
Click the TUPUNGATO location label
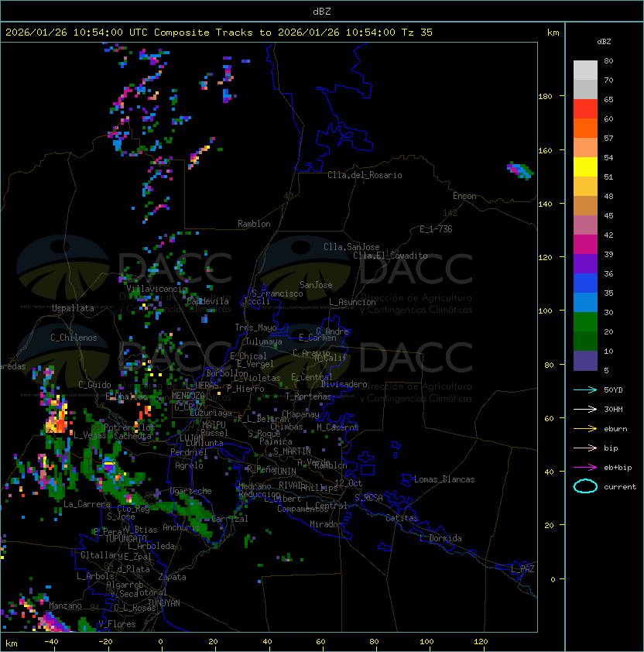(x=125, y=539)
